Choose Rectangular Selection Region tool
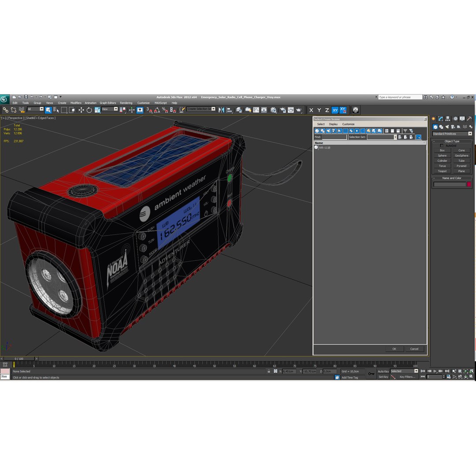This screenshot has width=476, height=476. pos(64,110)
